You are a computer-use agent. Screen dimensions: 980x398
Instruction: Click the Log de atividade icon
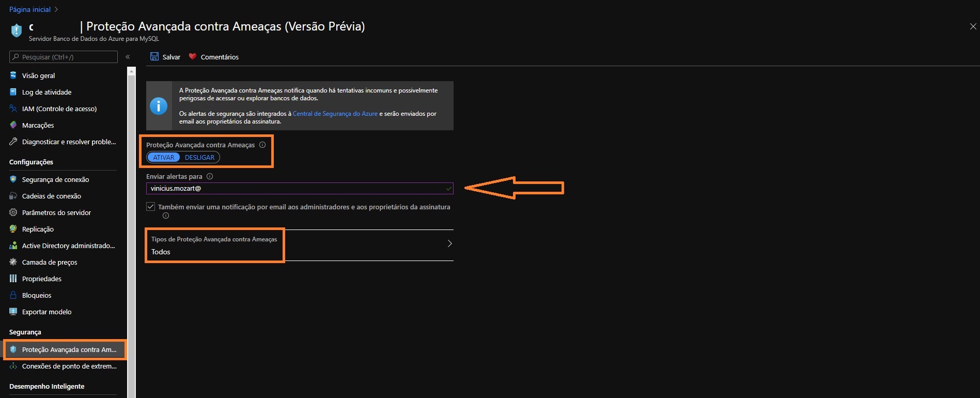[13, 91]
